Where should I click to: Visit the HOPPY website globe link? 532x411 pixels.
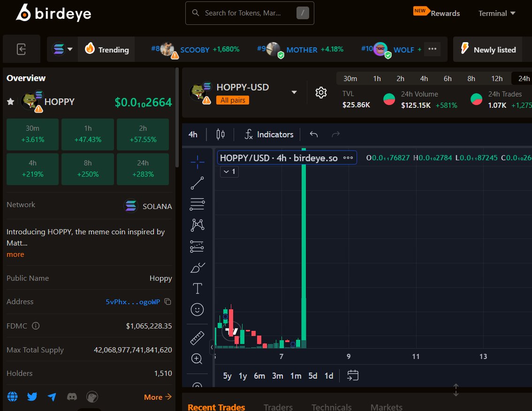coord(13,396)
